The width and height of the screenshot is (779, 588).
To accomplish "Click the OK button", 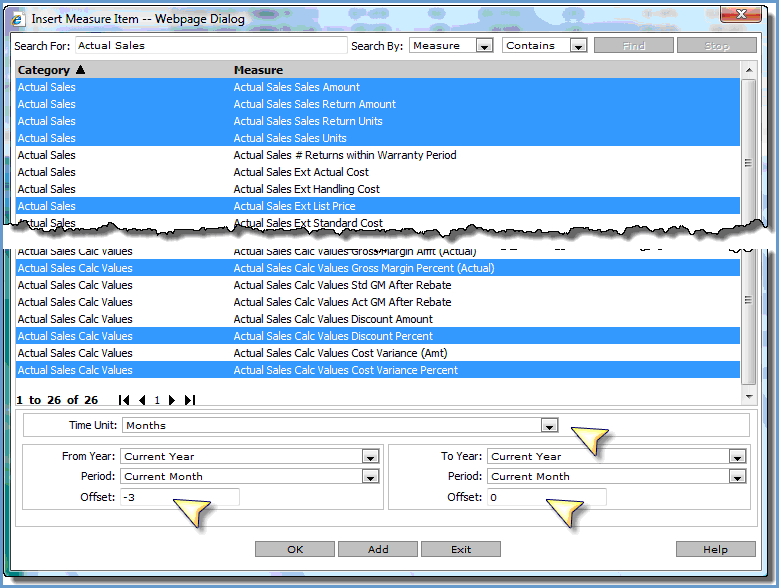I will (x=294, y=549).
